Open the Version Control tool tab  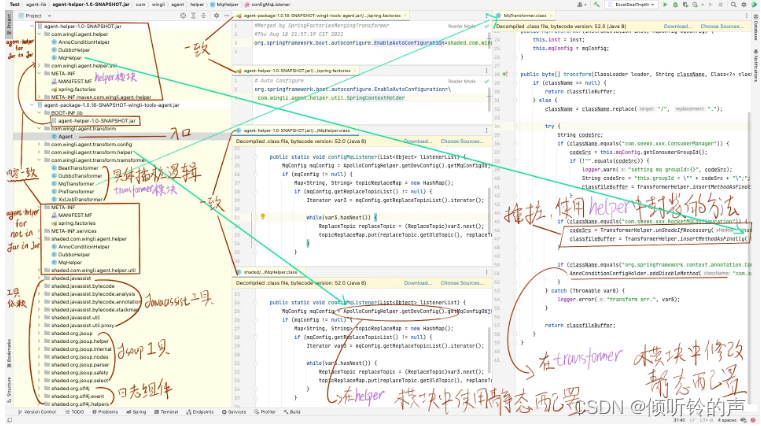[37, 412]
